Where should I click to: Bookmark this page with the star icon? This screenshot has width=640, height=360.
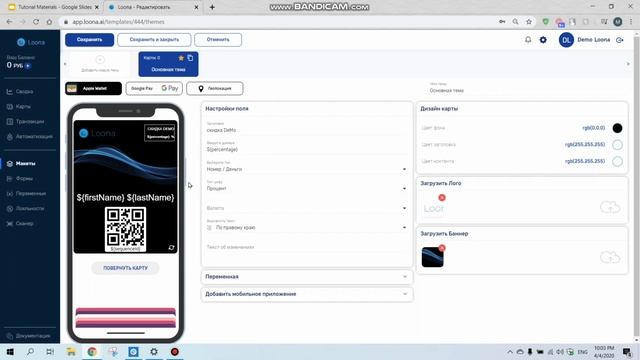[529, 22]
